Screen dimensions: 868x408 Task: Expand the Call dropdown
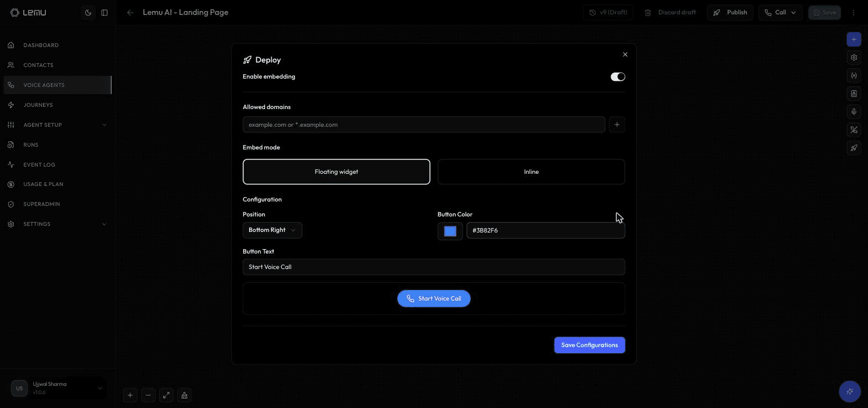pos(781,13)
